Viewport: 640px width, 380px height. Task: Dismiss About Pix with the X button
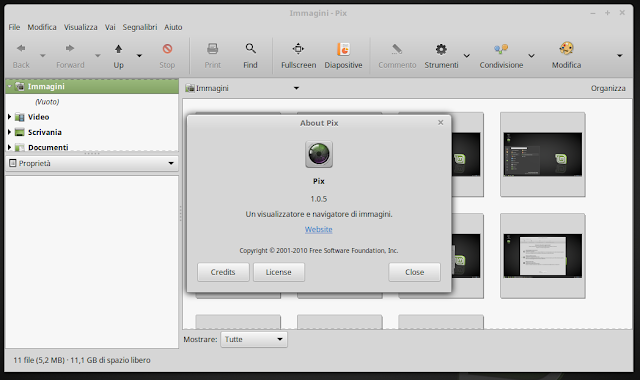(x=440, y=122)
